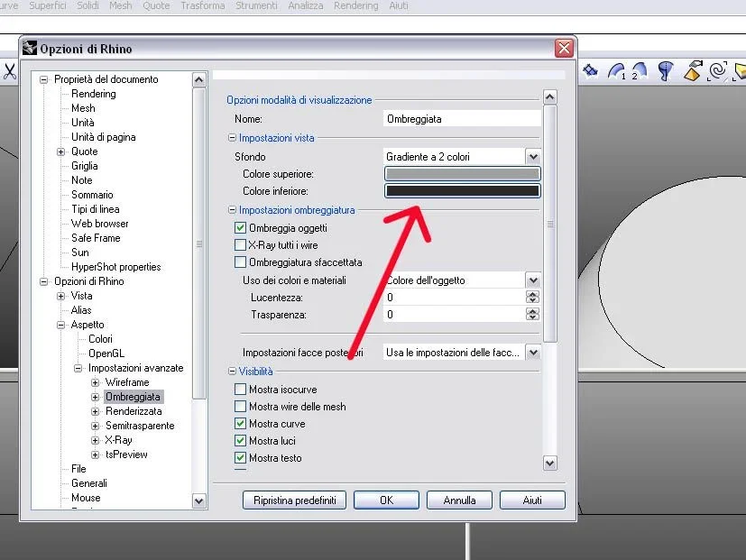
Task: Decrease Trasparenza with the down arrow
Action: (532, 317)
